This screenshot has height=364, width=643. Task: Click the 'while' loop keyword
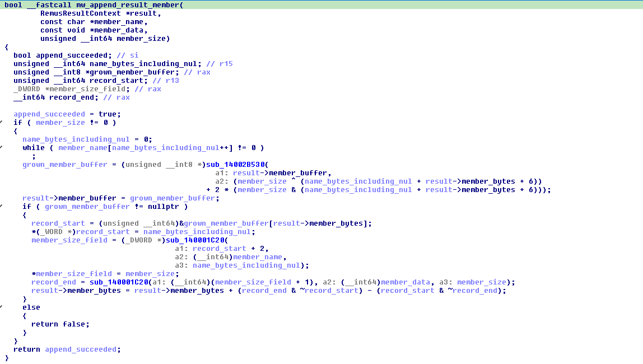(34, 148)
